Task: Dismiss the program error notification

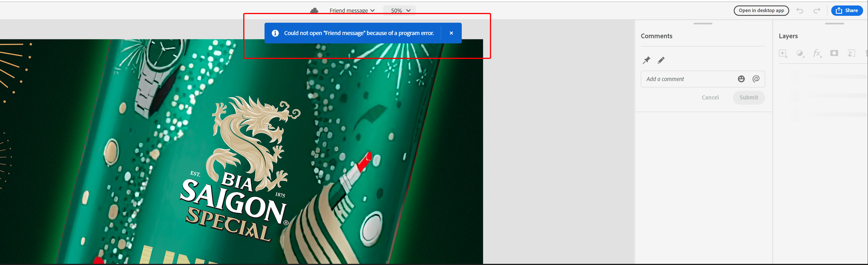Action: pos(451,33)
